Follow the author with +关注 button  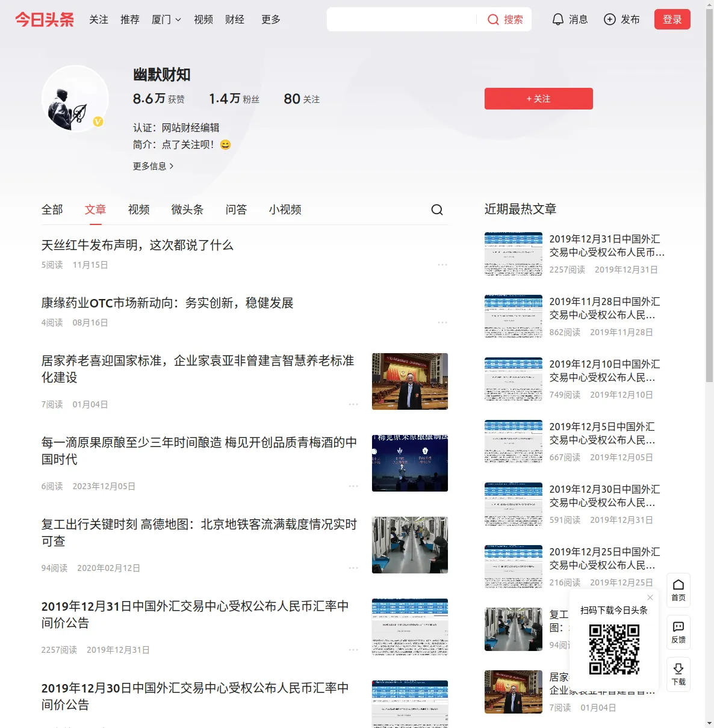click(x=539, y=99)
